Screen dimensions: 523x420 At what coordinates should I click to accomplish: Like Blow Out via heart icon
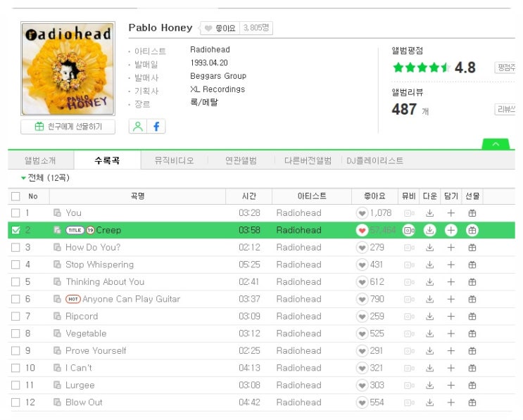362,402
